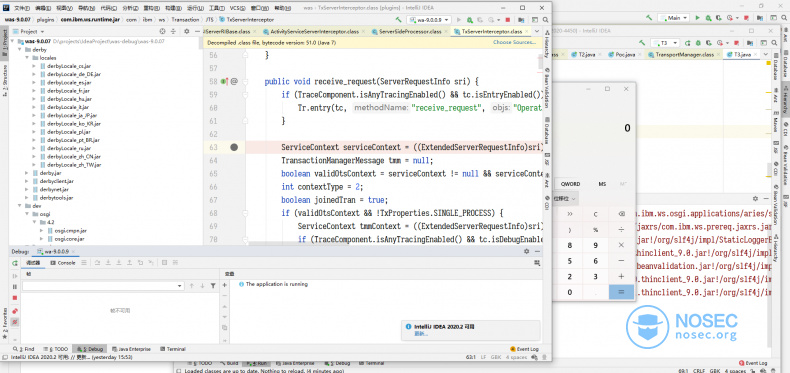Click QWORD button in Calculator
This screenshot has height=373, width=790.
(570, 184)
